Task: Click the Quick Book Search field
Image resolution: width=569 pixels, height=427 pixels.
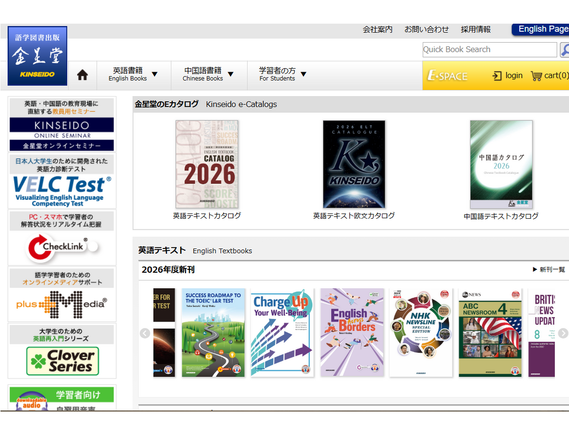Action: pyautogui.click(x=490, y=50)
